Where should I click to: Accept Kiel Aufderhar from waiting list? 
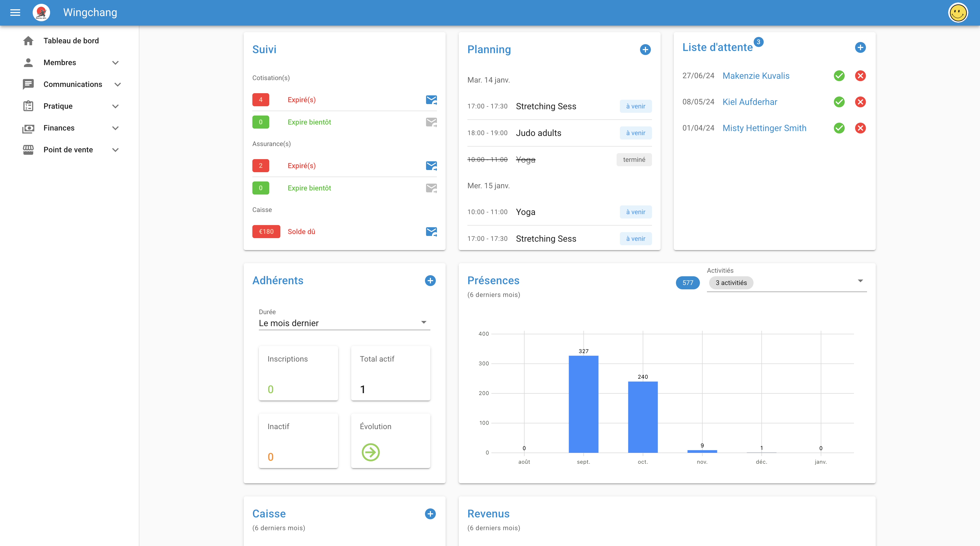click(x=839, y=102)
